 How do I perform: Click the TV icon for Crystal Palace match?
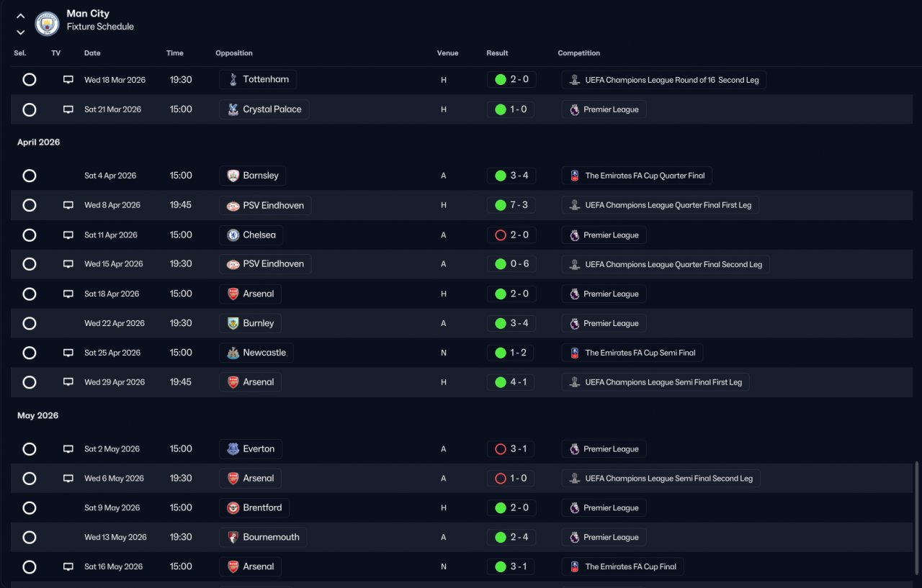point(68,109)
